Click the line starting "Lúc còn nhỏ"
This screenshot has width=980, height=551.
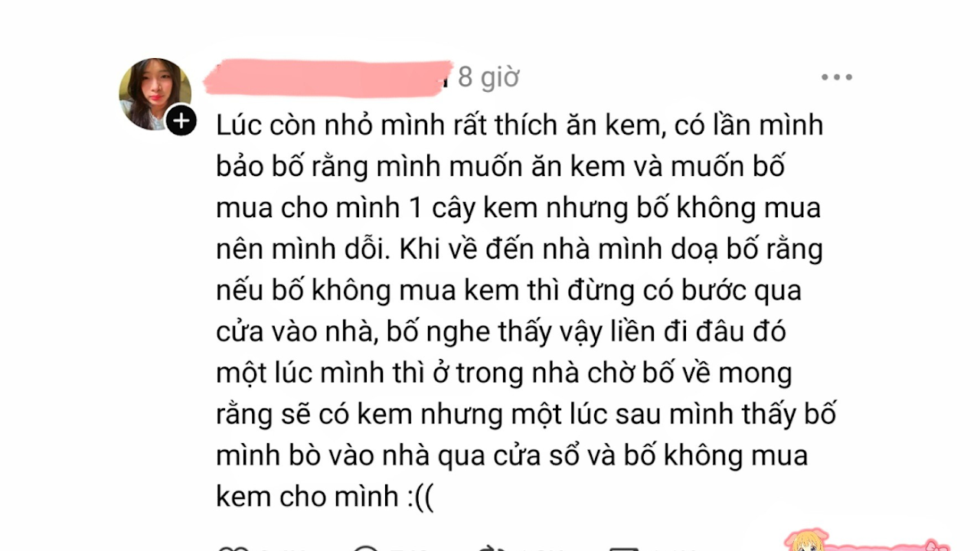pyautogui.click(x=519, y=125)
